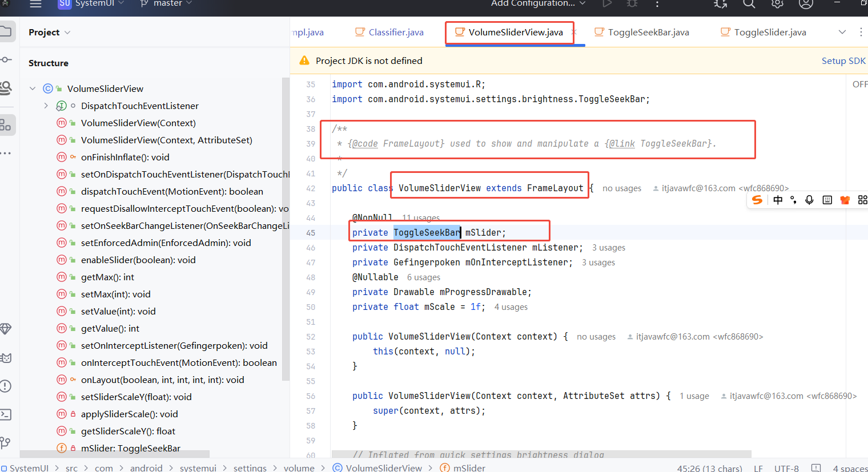Click '4 usages' hint next to mScale

pos(511,307)
